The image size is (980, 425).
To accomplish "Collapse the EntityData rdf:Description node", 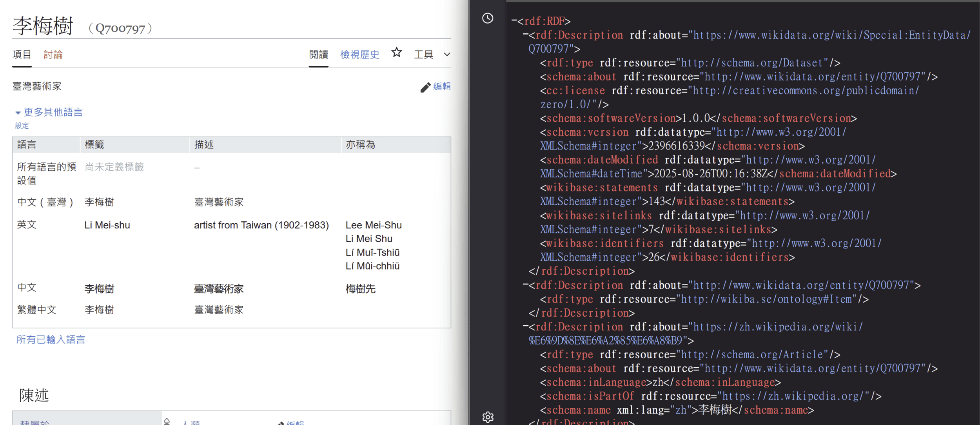I will [x=525, y=35].
